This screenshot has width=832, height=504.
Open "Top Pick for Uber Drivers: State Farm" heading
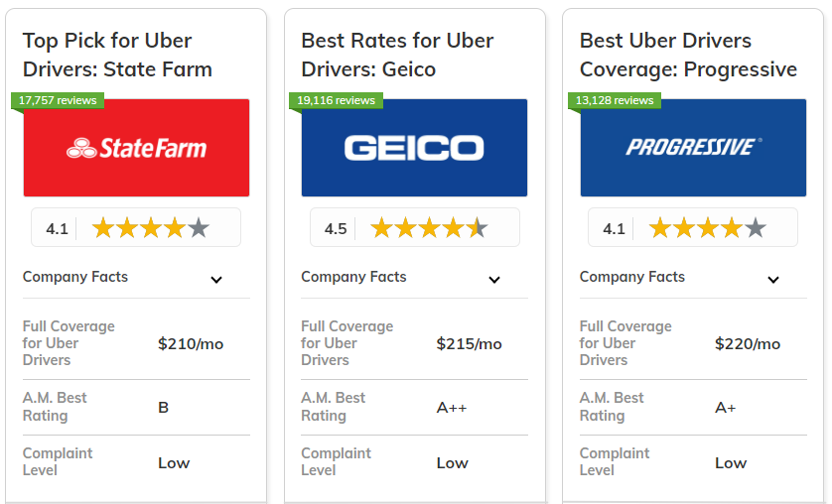117,55
